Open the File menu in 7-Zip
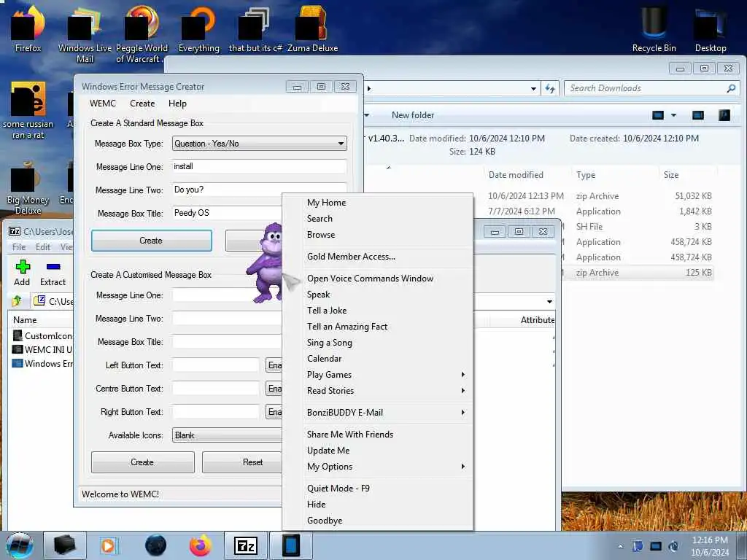Viewport: 747px width, 560px height. pyautogui.click(x=19, y=246)
